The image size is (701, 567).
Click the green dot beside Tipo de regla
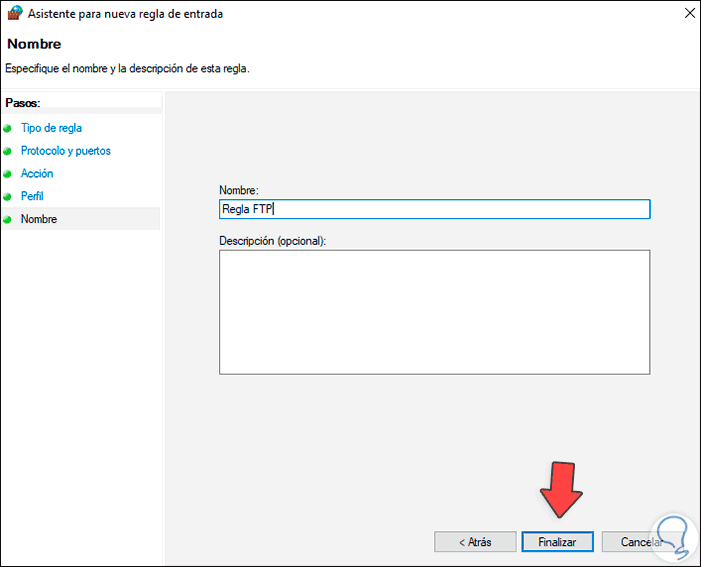point(8,128)
